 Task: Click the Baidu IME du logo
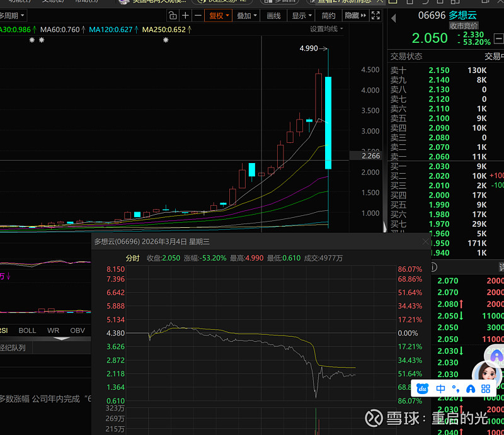coord(422,389)
